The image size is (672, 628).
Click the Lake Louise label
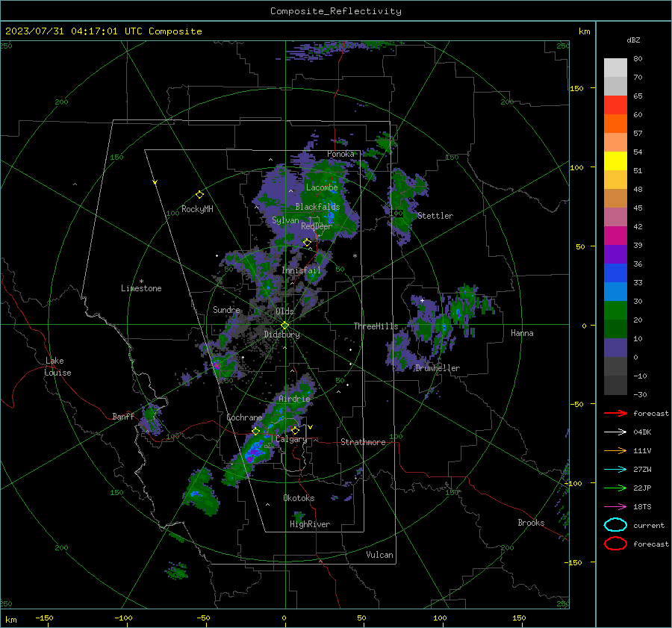pyautogui.click(x=57, y=367)
